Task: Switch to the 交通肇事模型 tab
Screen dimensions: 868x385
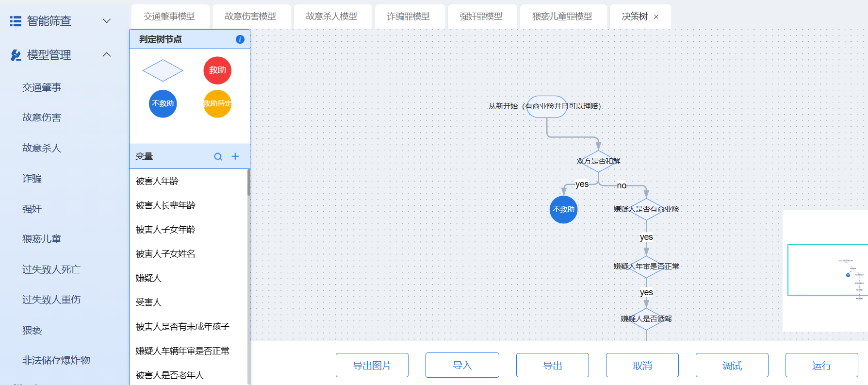Action: (169, 17)
